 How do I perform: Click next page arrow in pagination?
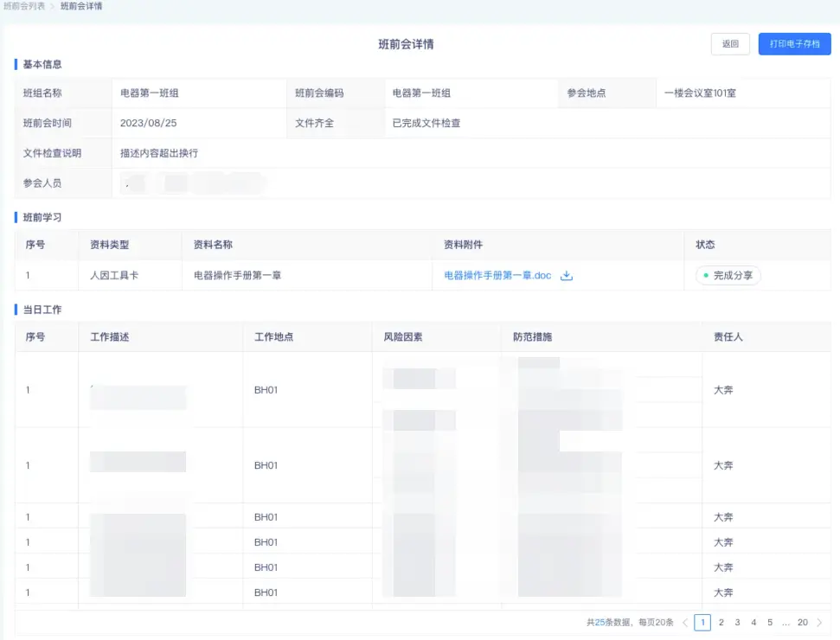(819, 623)
